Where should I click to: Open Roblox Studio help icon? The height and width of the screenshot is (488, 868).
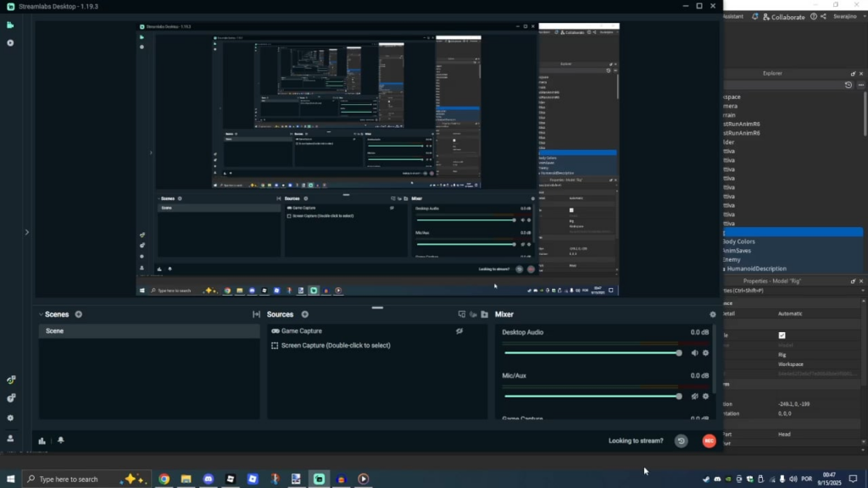coord(814,17)
